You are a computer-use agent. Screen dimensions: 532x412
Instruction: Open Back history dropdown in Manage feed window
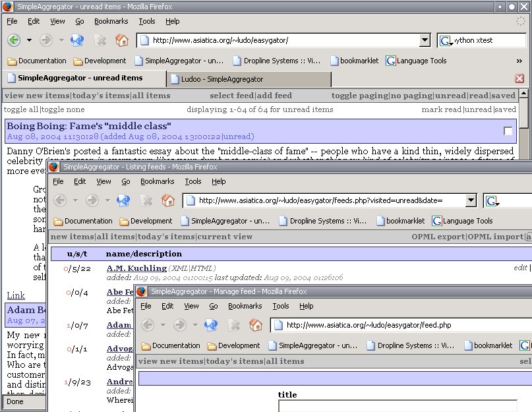pos(163,325)
